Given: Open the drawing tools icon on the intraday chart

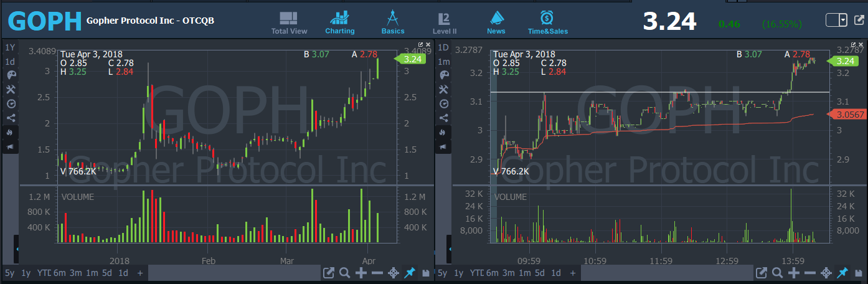Looking at the screenshot, I should click(x=443, y=89).
